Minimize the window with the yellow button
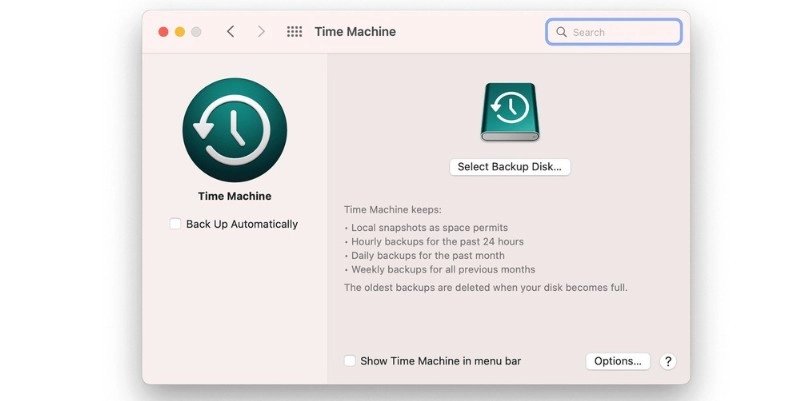The height and width of the screenshot is (401, 800). click(x=180, y=32)
